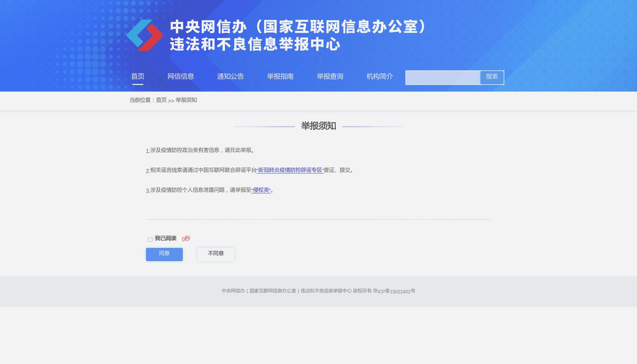
Task: Click the red 0秒 countdown text
Action: coord(186,239)
